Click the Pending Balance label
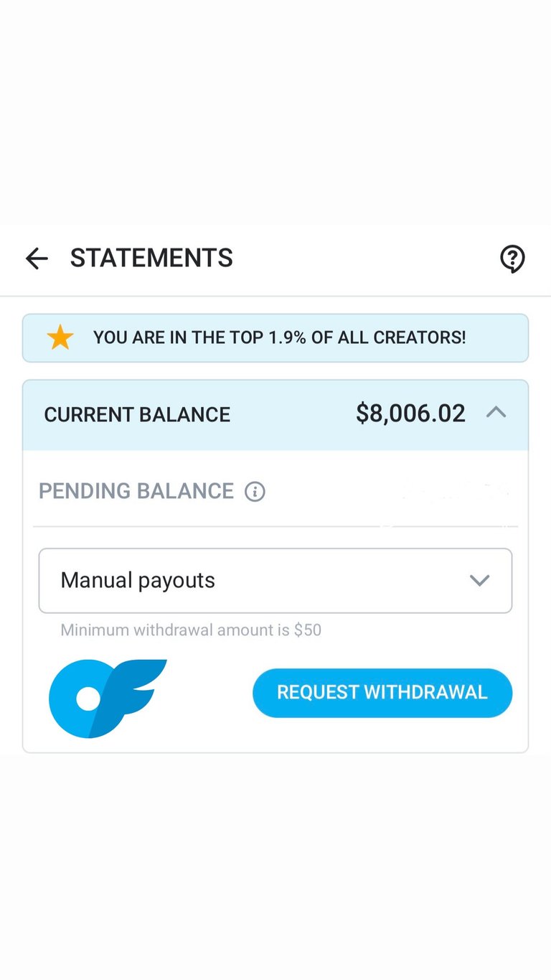The image size is (551, 980). (136, 492)
